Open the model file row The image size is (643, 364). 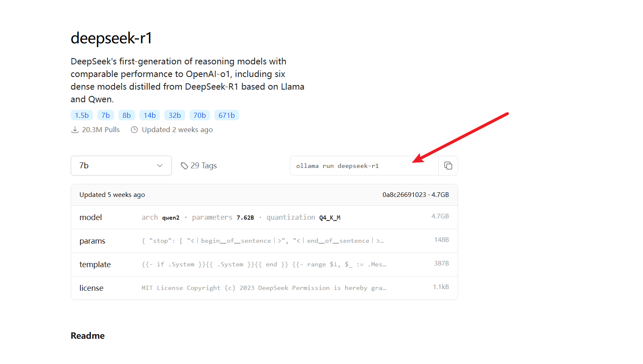click(264, 218)
